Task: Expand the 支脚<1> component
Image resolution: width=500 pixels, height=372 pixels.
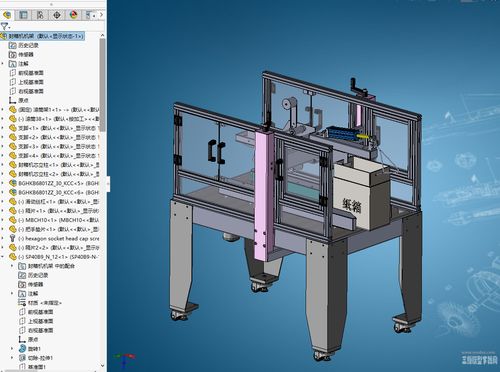Action: (3, 128)
